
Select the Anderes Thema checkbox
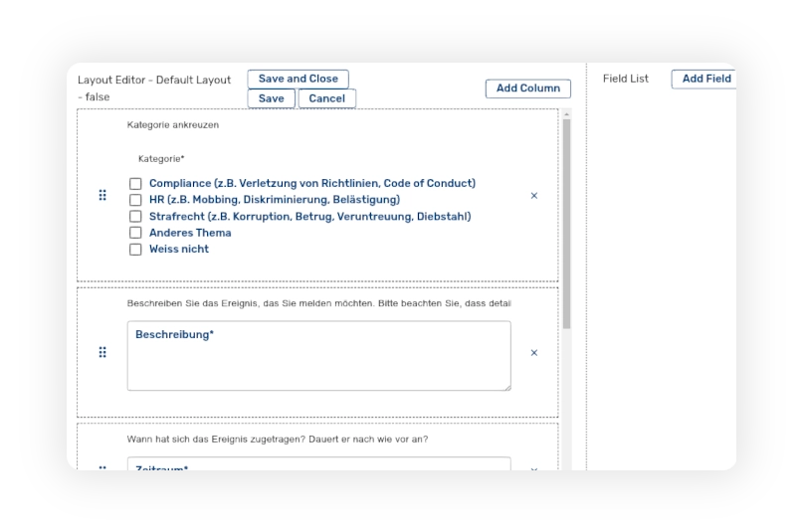pos(135,233)
